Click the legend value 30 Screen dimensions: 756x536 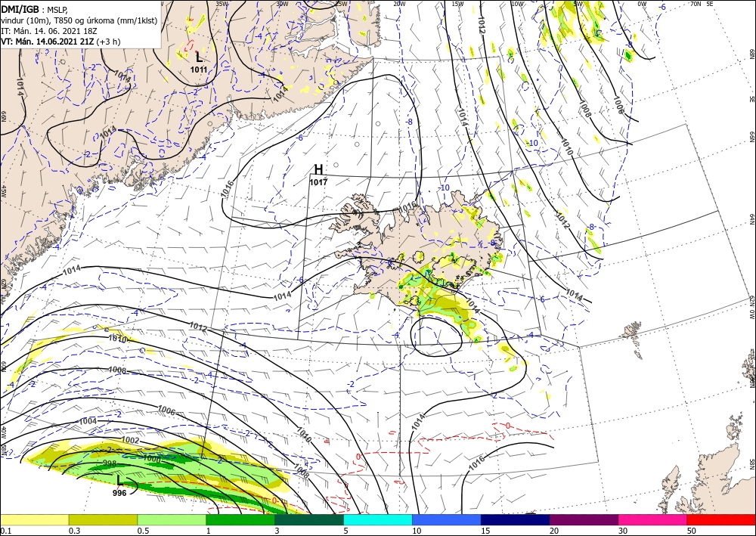coord(623,531)
